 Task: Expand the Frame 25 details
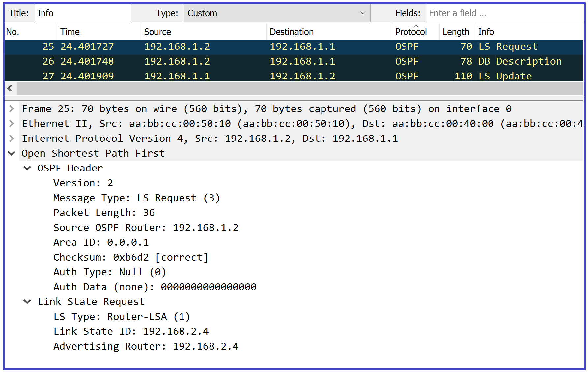pos(12,108)
